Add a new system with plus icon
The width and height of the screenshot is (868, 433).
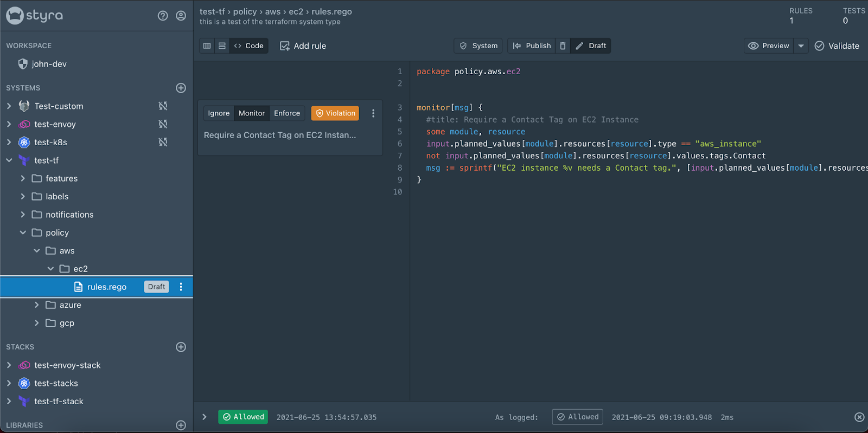181,88
